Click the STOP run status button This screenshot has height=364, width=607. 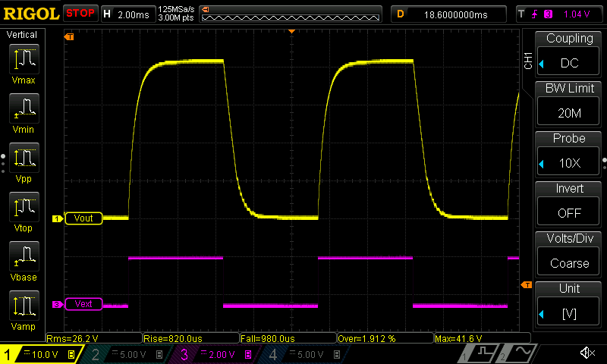(80, 14)
